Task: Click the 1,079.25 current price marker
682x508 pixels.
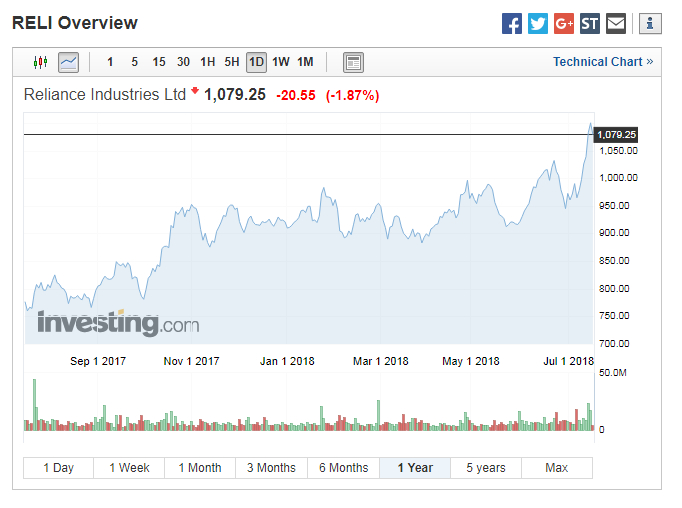Action: [x=616, y=135]
